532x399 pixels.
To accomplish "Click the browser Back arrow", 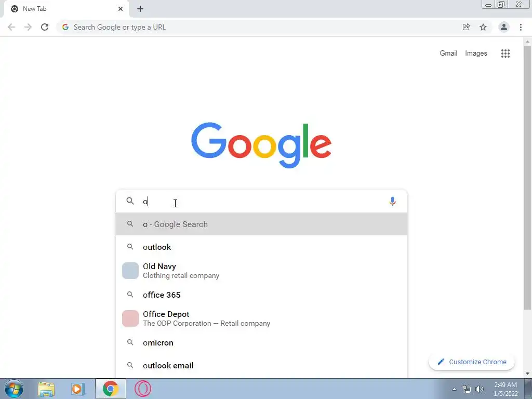I will pyautogui.click(x=11, y=27).
